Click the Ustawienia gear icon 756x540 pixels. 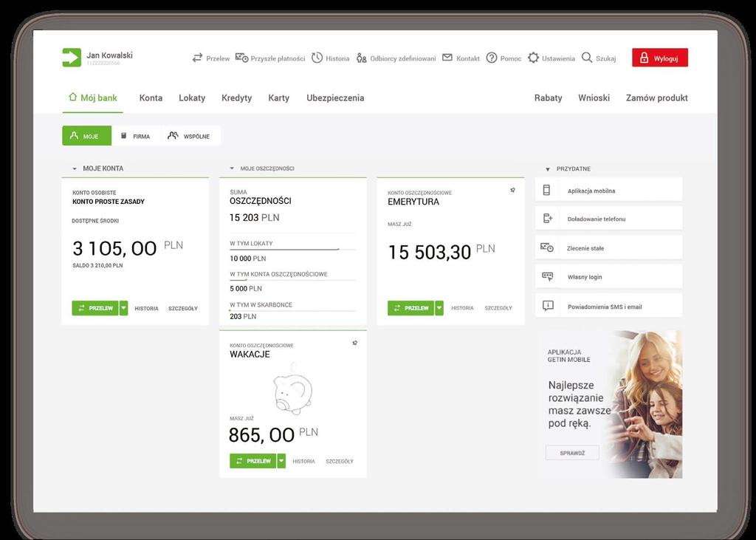(533, 58)
